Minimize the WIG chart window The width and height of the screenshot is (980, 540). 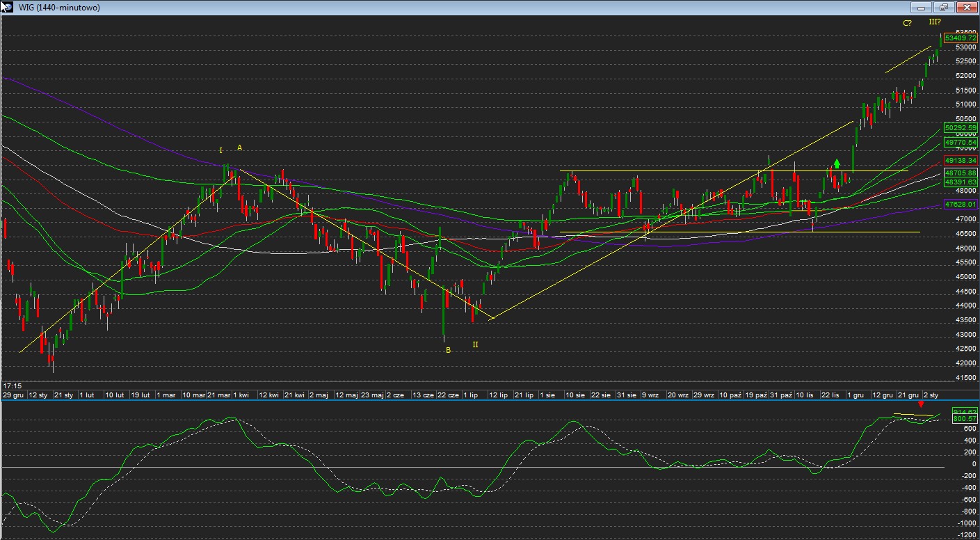pyautogui.click(x=921, y=8)
